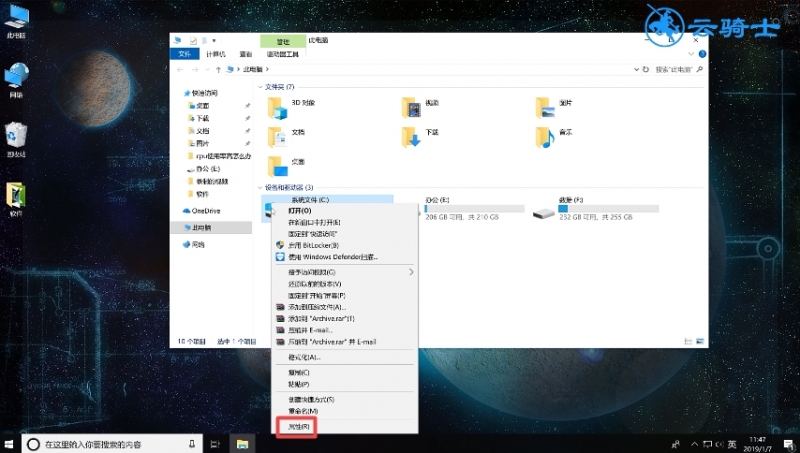Open the 软件 folder on the desktop
The width and height of the screenshot is (800, 453).
16,199
